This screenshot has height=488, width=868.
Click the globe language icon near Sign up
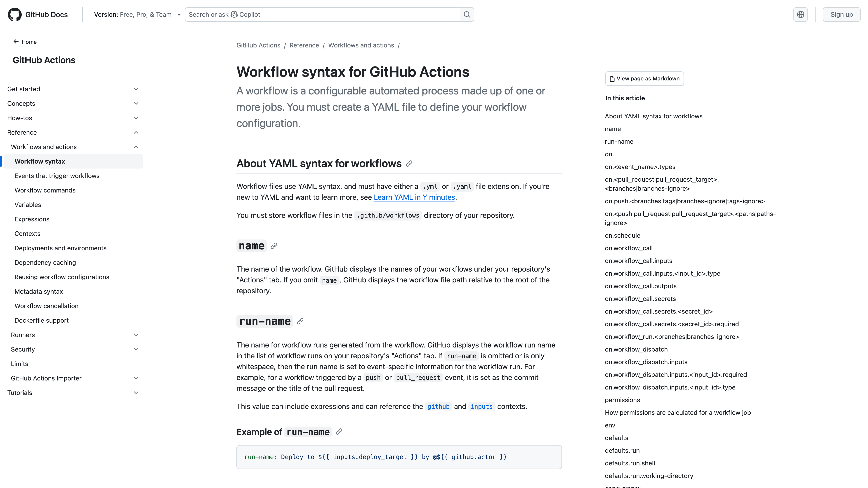pos(801,14)
